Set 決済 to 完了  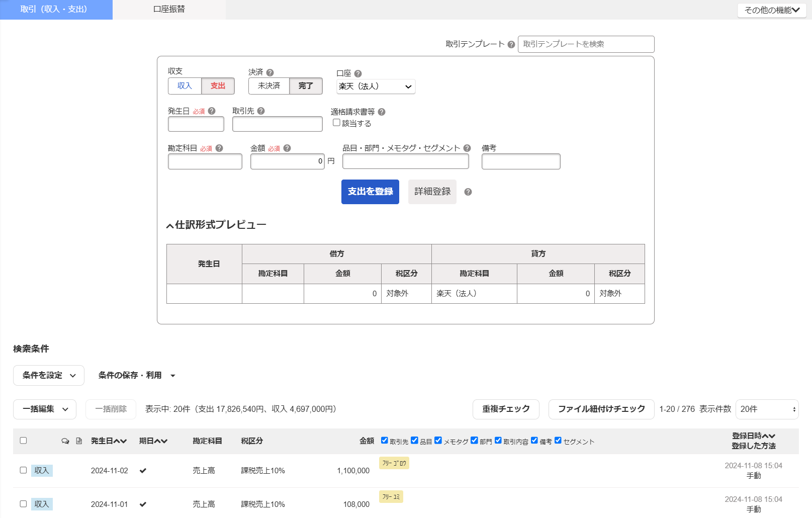pyautogui.click(x=306, y=86)
